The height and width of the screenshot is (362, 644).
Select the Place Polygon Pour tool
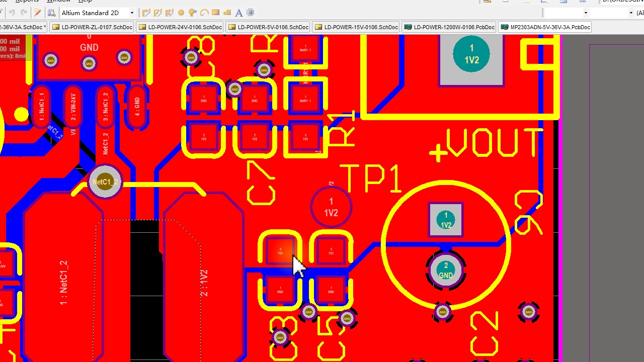coord(227,13)
